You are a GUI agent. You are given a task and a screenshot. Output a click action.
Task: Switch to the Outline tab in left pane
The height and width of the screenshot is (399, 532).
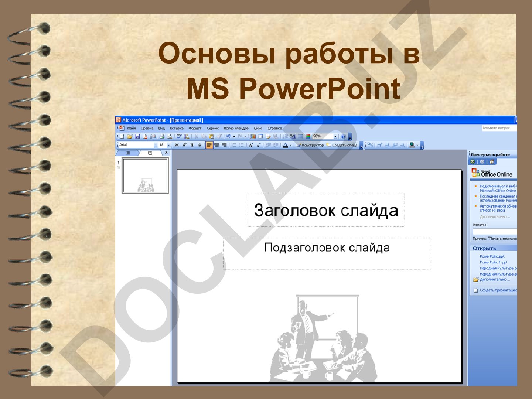[x=128, y=153]
